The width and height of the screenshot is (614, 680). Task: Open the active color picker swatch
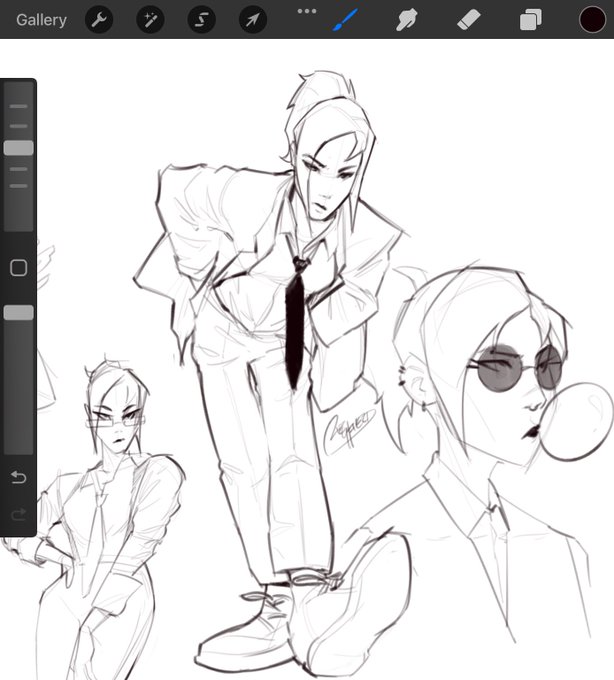point(592,20)
